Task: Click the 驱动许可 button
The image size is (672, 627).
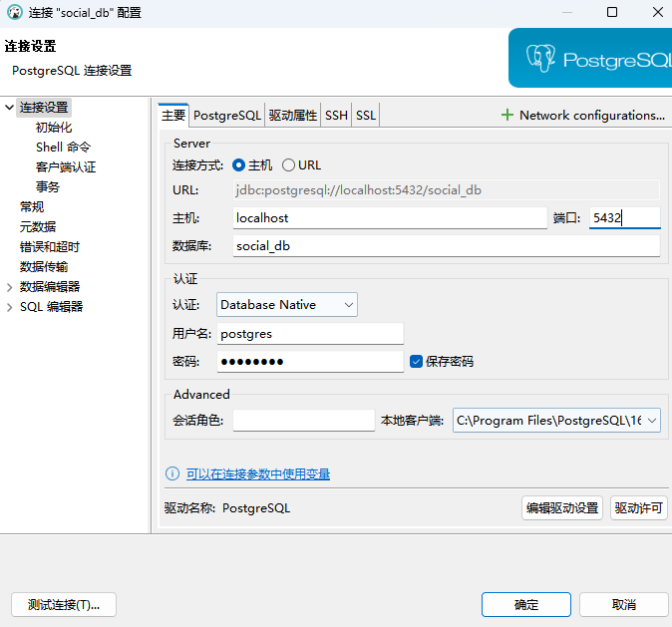Action: pyautogui.click(x=638, y=507)
